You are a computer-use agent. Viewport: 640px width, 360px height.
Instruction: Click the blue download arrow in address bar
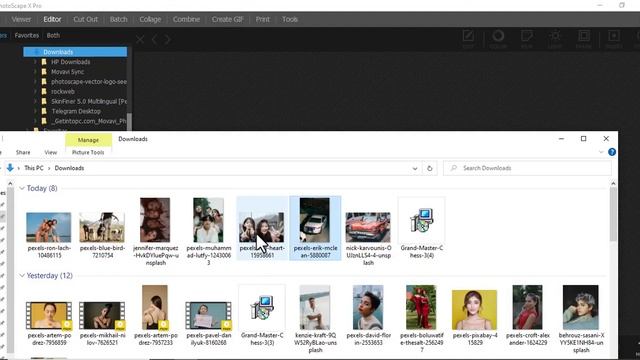[10, 168]
